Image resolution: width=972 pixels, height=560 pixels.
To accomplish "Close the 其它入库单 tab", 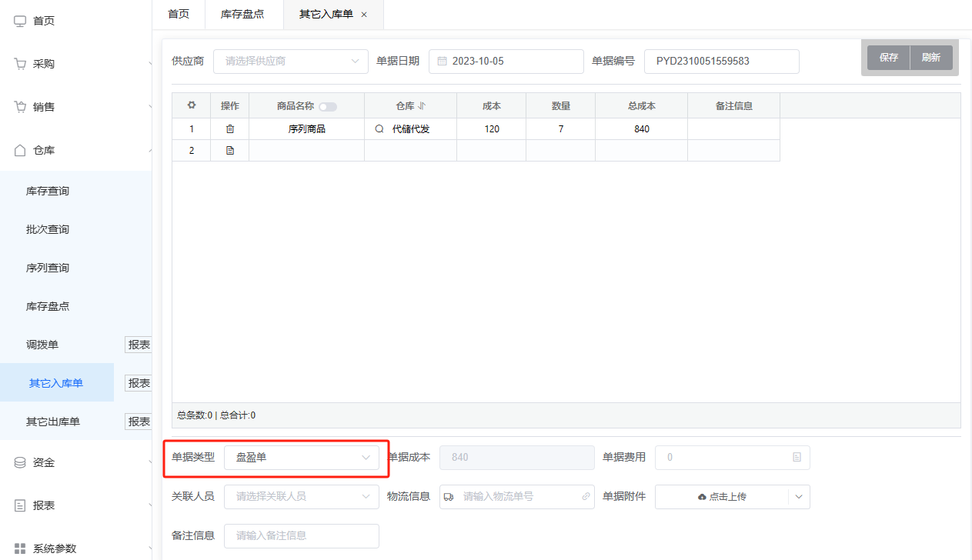I will [364, 15].
